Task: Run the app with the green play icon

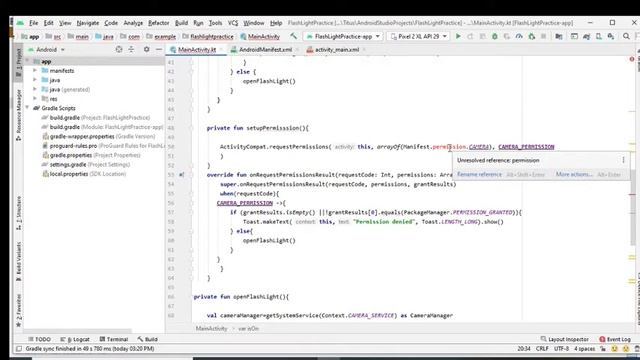Action: pyautogui.click(x=458, y=36)
